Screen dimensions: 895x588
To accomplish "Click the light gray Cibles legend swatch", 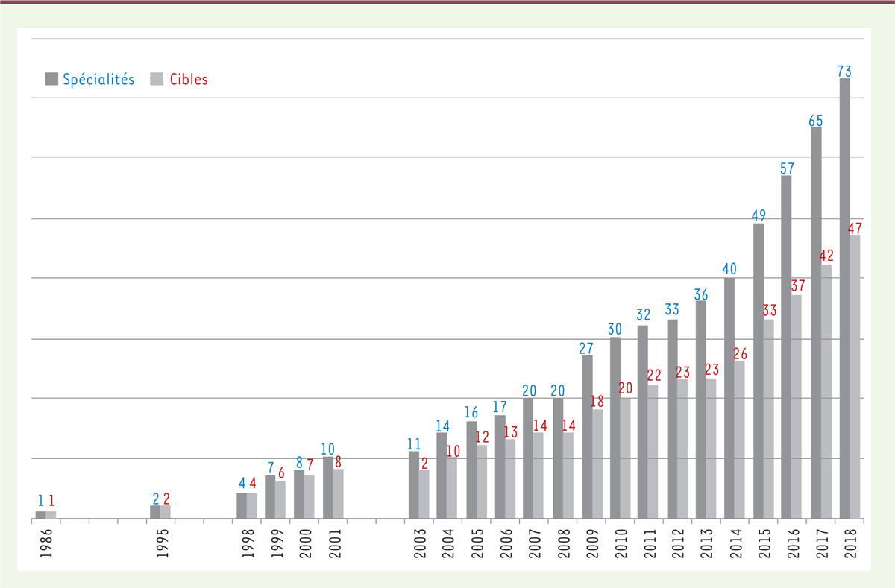I will pos(156,79).
